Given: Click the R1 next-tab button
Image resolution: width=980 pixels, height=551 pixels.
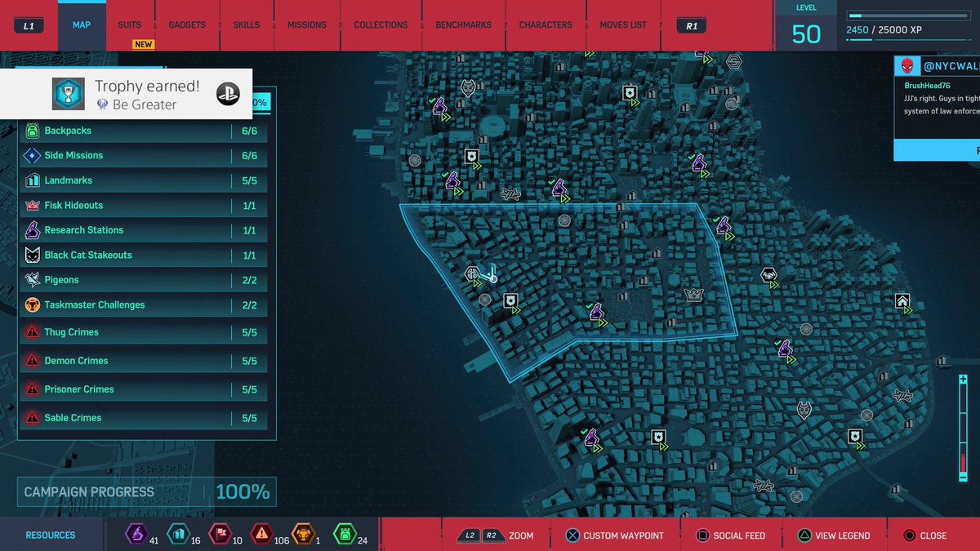Looking at the screenshot, I should (x=692, y=26).
